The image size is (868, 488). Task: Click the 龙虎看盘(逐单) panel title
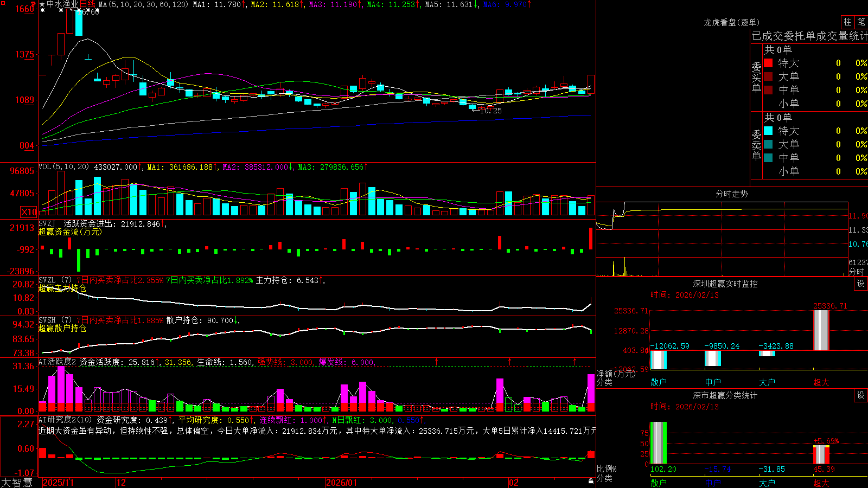click(x=731, y=22)
